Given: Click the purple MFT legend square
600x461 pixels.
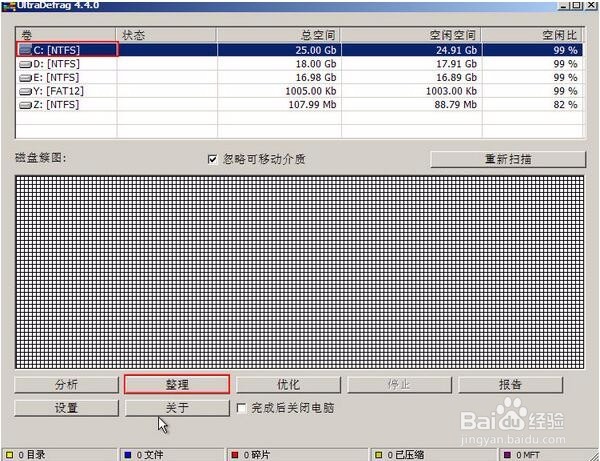Looking at the screenshot, I should tap(507, 454).
